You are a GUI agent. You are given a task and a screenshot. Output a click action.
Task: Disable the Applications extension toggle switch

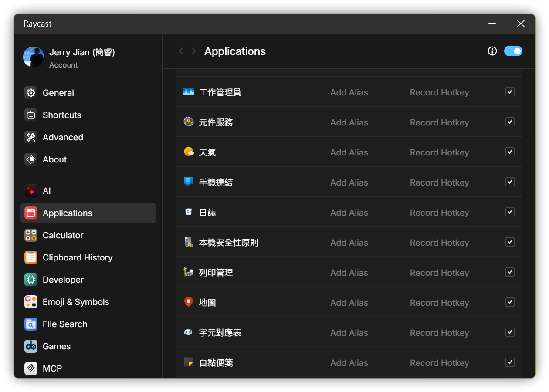tap(513, 51)
